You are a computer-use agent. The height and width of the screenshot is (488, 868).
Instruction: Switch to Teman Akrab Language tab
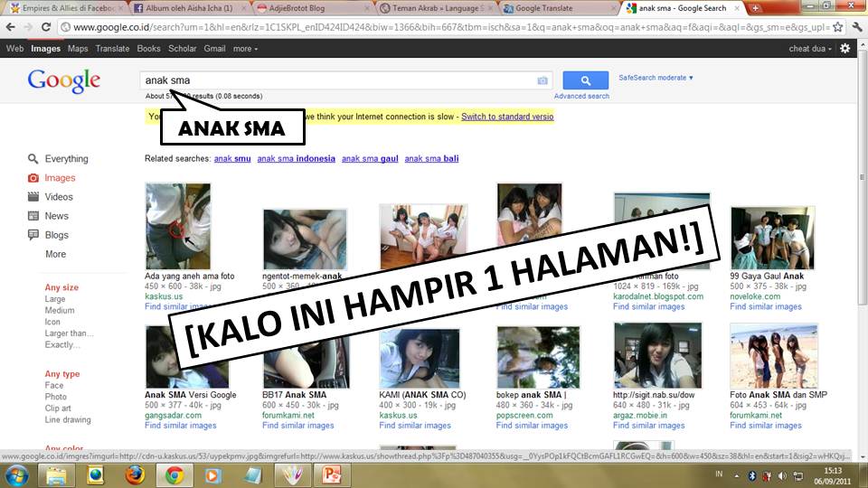click(436, 8)
